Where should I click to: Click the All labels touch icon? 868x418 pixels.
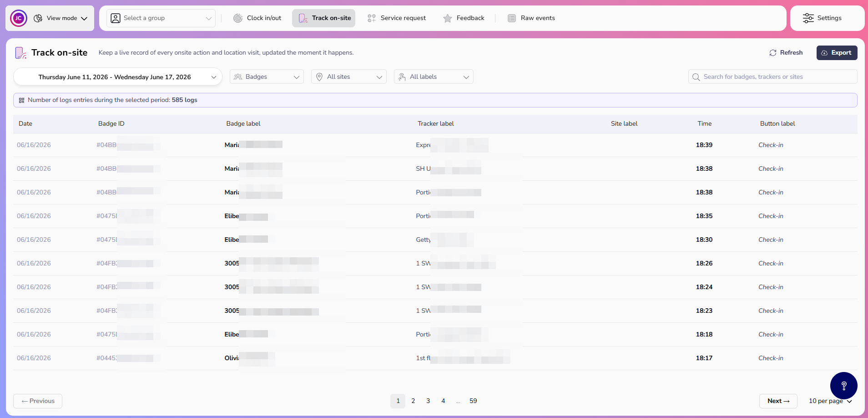tap(402, 77)
